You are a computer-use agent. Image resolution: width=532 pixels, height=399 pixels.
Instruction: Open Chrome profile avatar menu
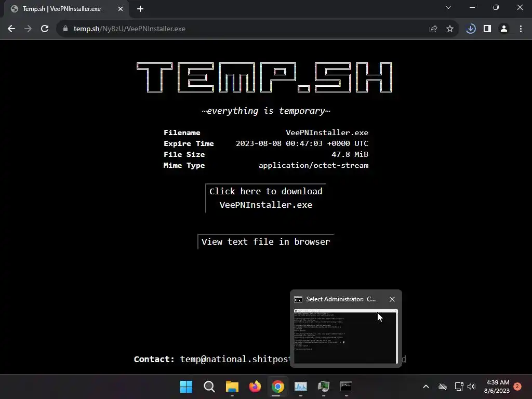point(504,29)
